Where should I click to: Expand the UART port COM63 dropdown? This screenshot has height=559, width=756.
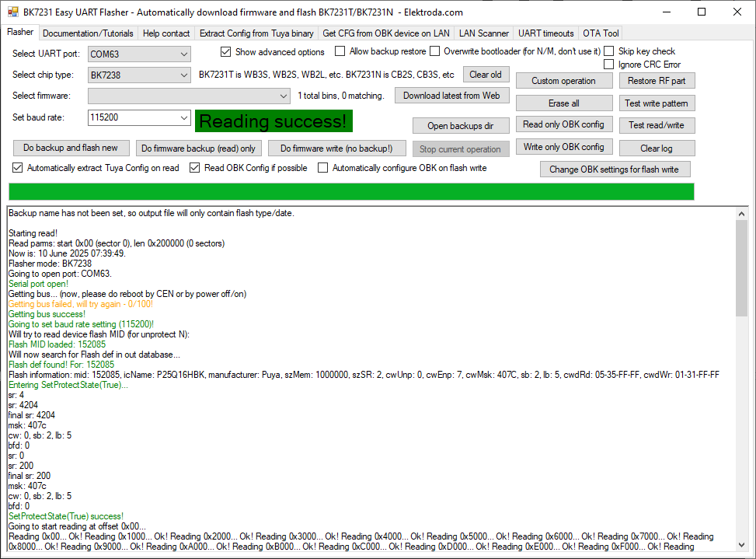pos(139,54)
